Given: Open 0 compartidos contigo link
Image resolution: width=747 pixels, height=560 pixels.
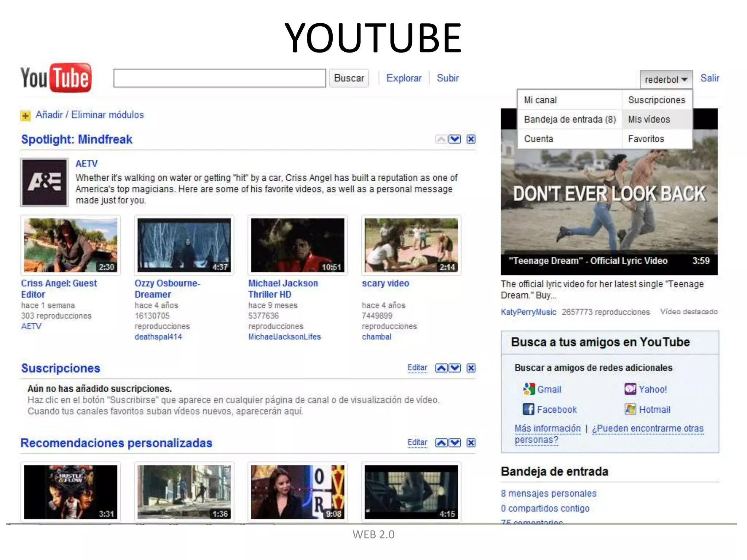Looking at the screenshot, I should [x=545, y=508].
